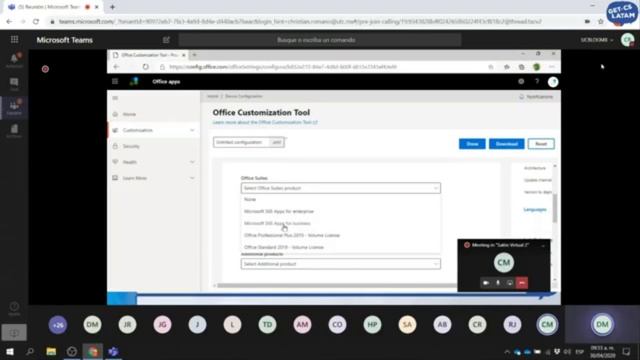Refresh page in shared Edge window
This screenshot has width=640, height=360.
click(x=146, y=67)
